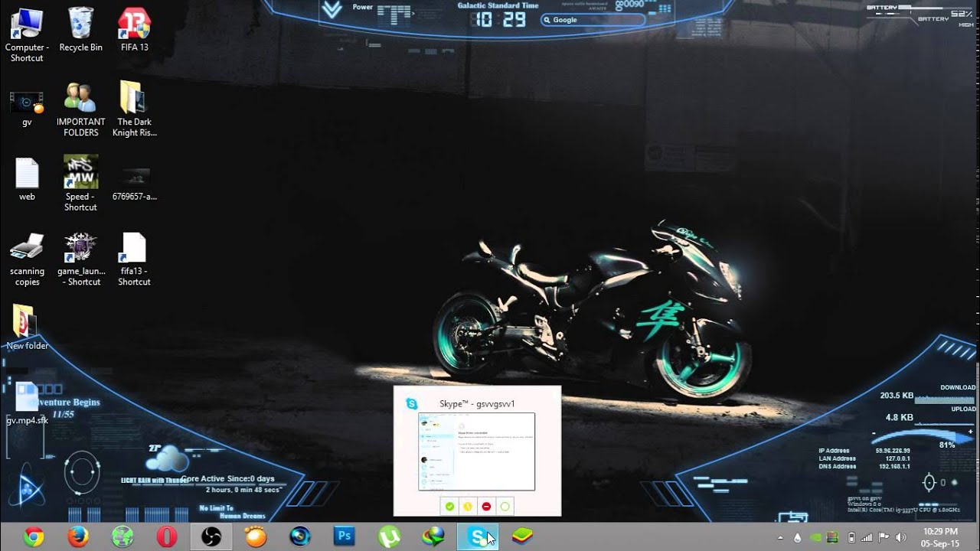Select the Recycle Bin desktop icon
980x551 pixels.
tap(80, 31)
